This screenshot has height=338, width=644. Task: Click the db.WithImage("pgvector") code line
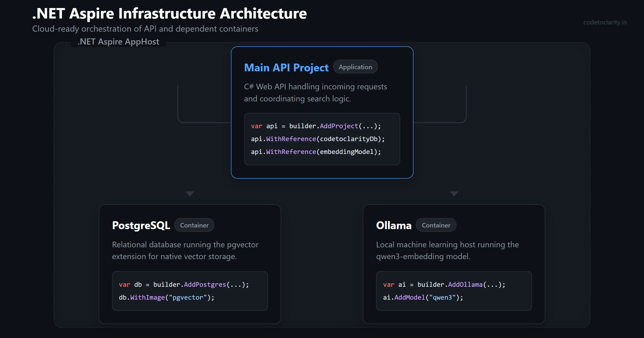(167, 297)
